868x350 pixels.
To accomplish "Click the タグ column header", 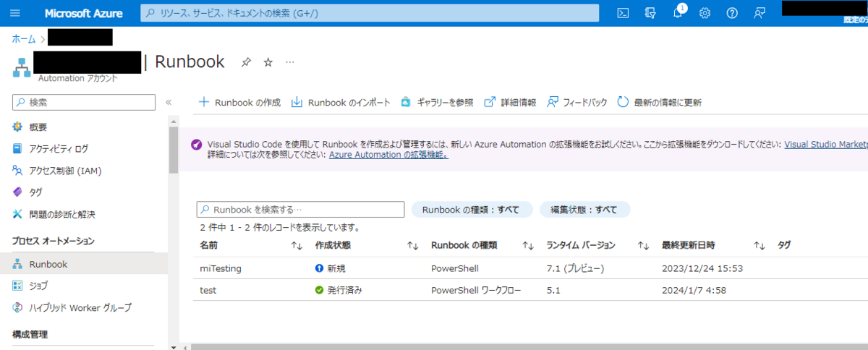I will pos(783,246).
